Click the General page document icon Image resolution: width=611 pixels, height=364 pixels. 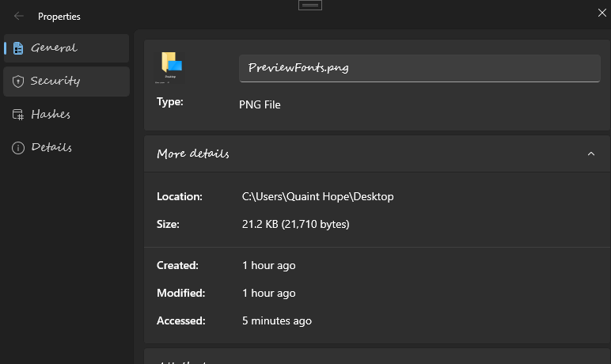point(17,48)
